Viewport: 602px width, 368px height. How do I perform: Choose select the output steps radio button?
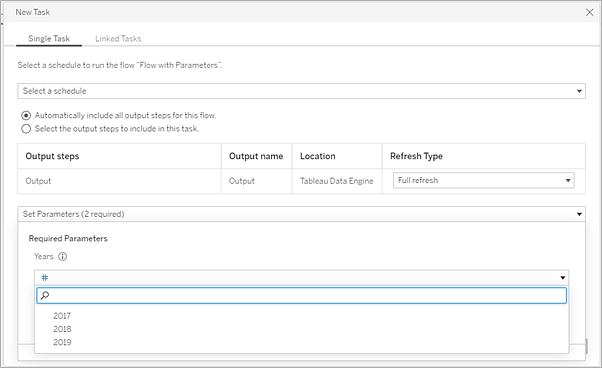point(26,129)
